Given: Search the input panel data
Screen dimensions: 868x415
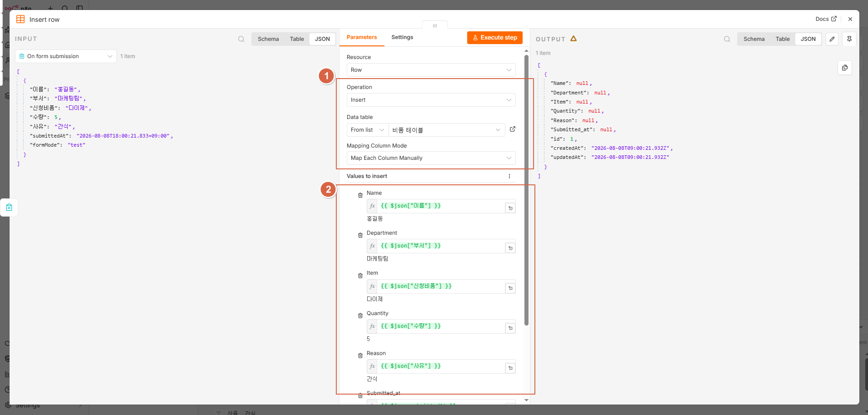Looking at the screenshot, I should pos(241,39).
